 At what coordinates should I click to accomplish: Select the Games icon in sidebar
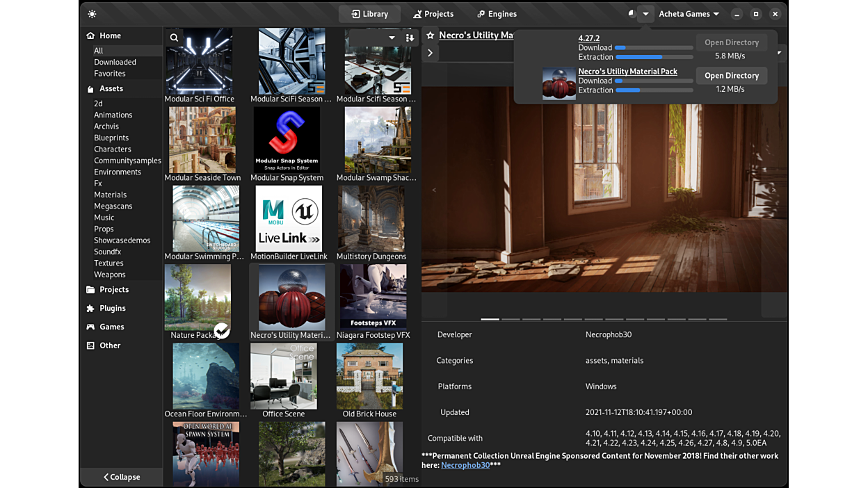[90, 327]
